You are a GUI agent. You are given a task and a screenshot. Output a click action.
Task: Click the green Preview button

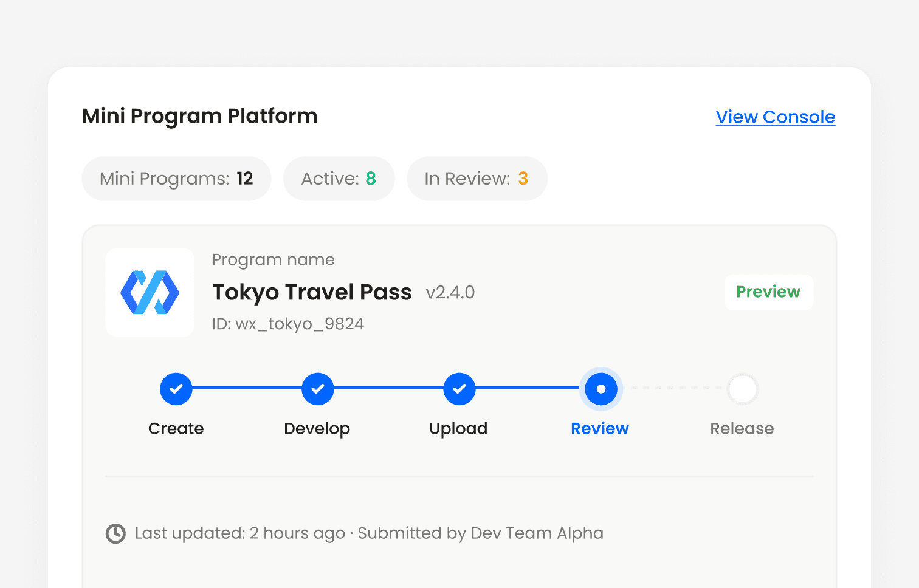pos(768,292)
